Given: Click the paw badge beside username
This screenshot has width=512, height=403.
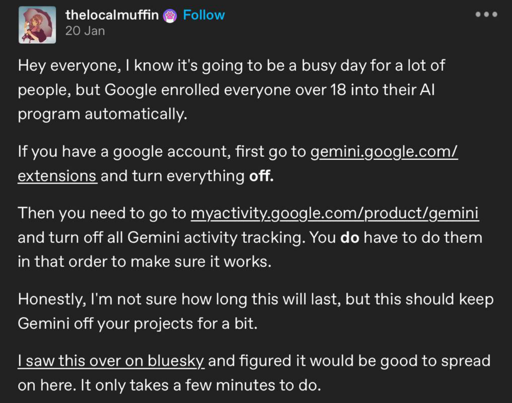Looking at the screenshot, I should pos(170,16).
